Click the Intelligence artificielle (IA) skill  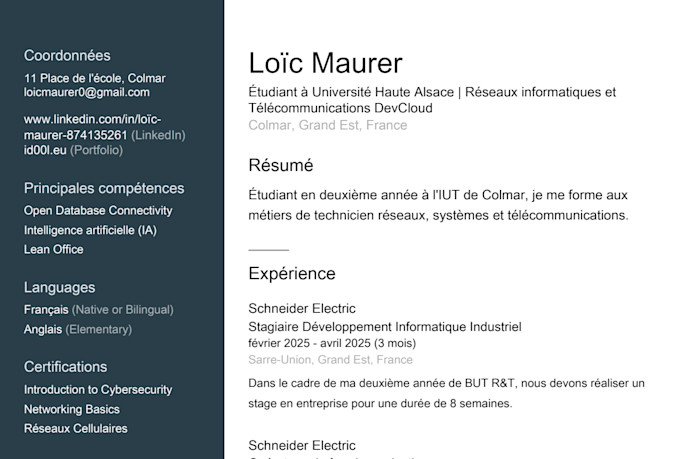coord(90,230)
